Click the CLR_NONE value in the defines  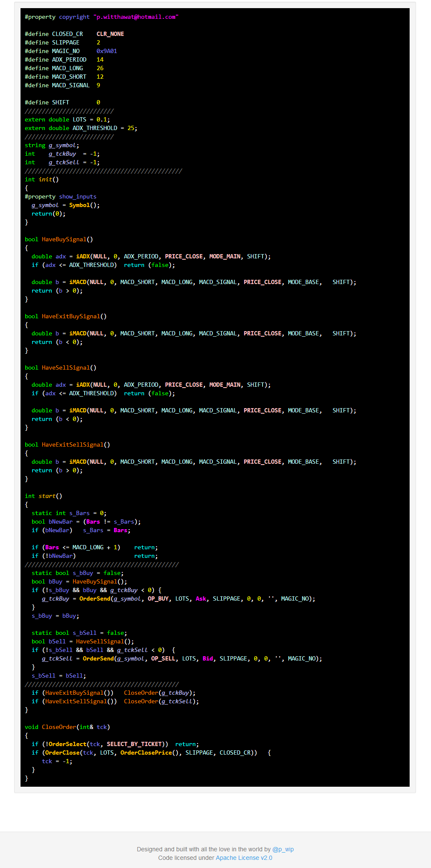[110, 34]
